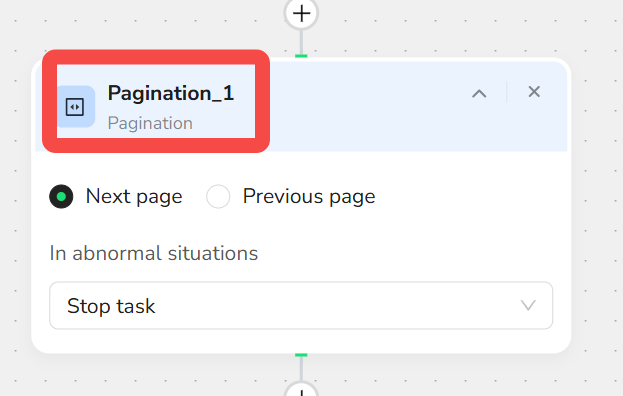Screen dimensions: 623x396
Task: Add a step above the Pagination node
Action: click(301, 14)
